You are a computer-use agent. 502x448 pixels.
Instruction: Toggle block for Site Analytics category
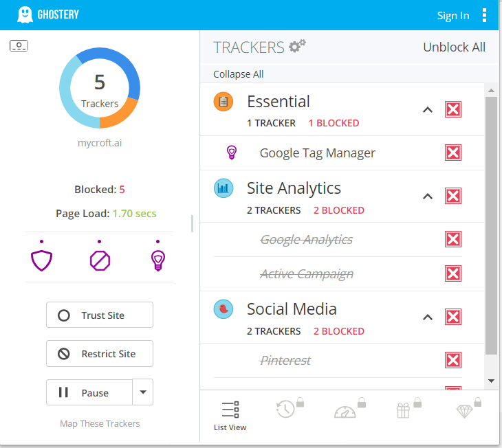[x=453, y=196]
